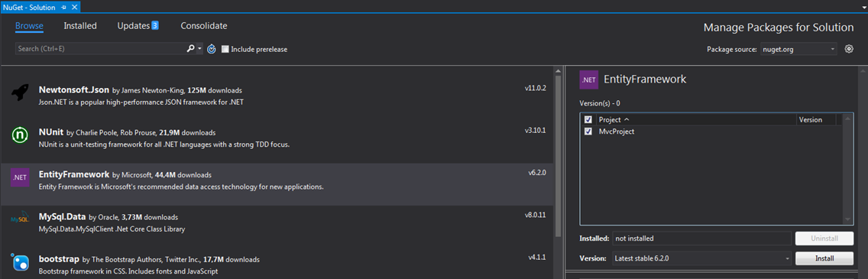The width and height of the screenshot is (868, 279).
Task: Open the Package source dropdown
Action: pos(798,49)
